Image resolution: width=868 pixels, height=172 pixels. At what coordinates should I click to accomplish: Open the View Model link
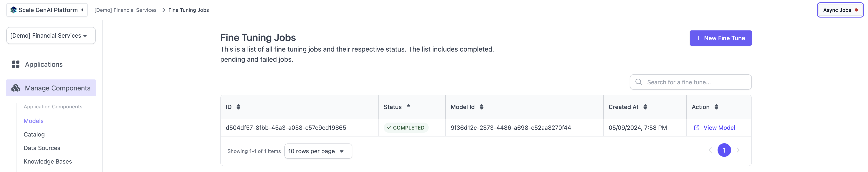(719, 128)
